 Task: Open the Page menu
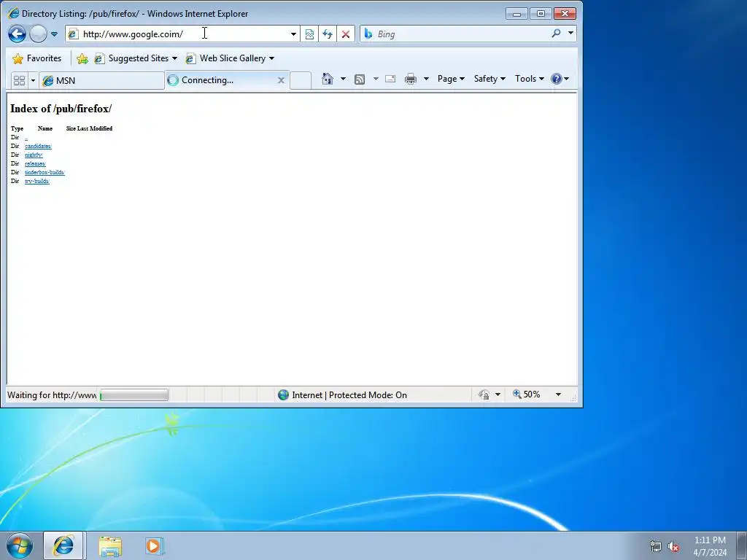coord(451,79)
